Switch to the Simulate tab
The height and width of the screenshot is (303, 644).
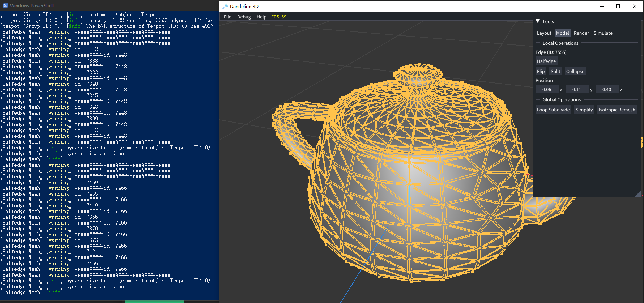603,33
